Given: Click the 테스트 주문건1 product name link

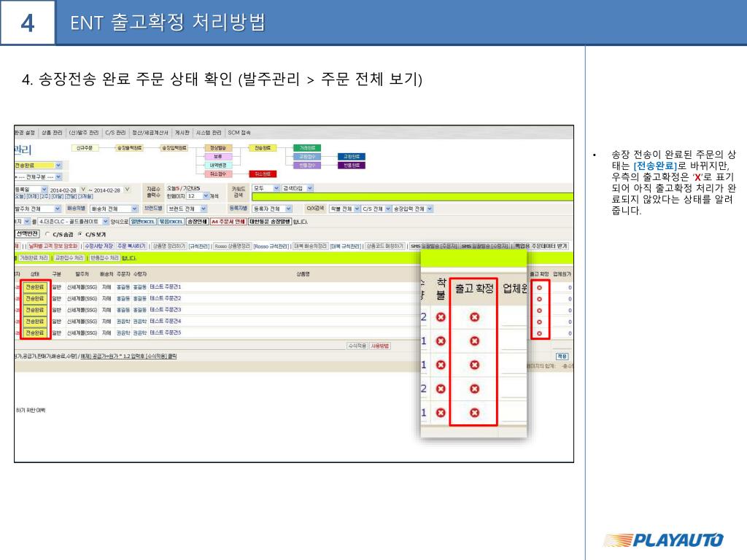Looking at the screenshot, I should (166, 287).
